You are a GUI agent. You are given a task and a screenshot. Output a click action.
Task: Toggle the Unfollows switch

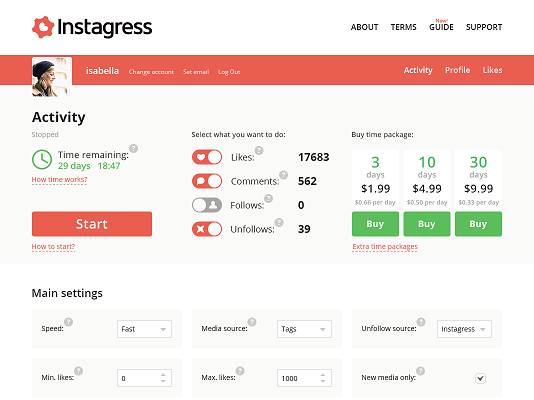pyautogui.click(x=207, y=229)
